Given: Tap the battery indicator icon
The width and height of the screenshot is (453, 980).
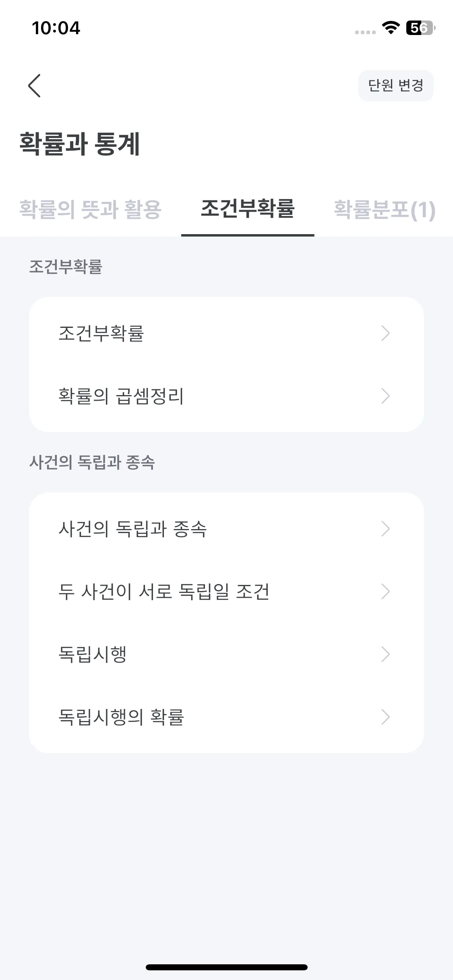Looking at the screenshot, I should coord(421,28).
